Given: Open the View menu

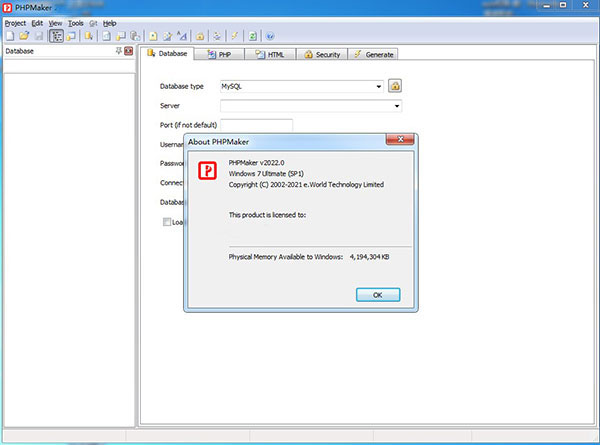Looking at the screenshot, I should point(55,23).
